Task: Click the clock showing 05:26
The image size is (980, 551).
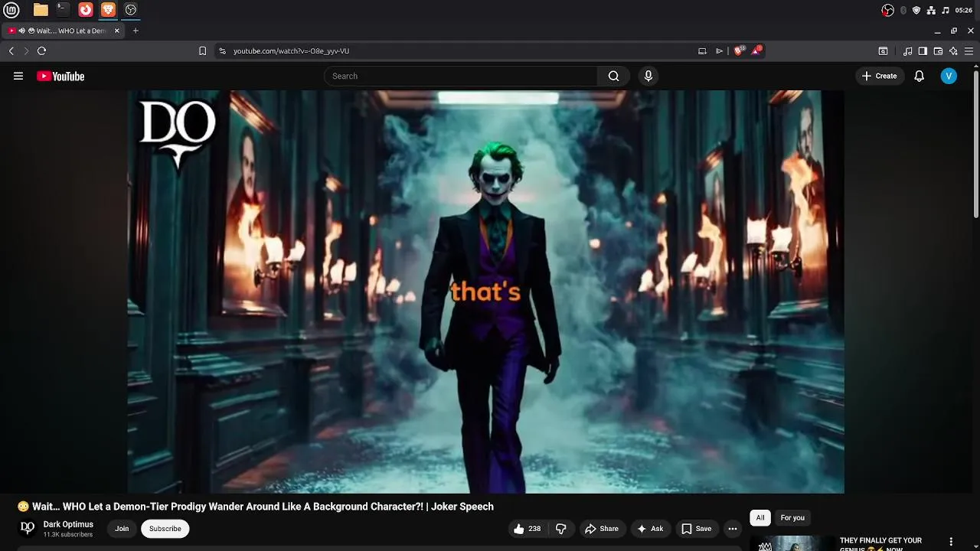Action: pyautogui.click(x=964, y=10)
